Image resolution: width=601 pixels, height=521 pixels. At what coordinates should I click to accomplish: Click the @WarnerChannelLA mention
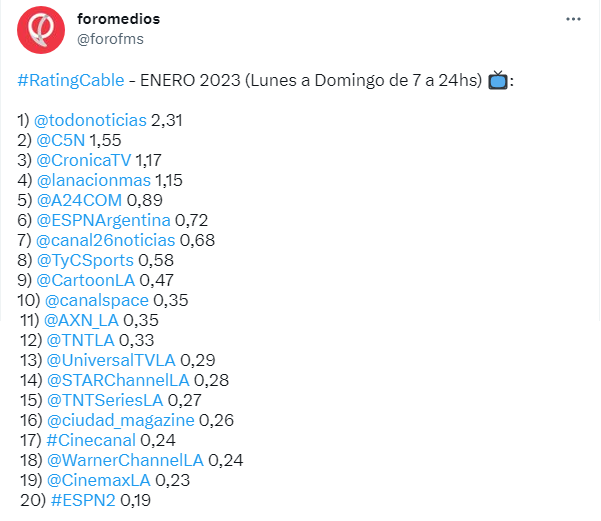pyautogui.click(x=125, y=460)
